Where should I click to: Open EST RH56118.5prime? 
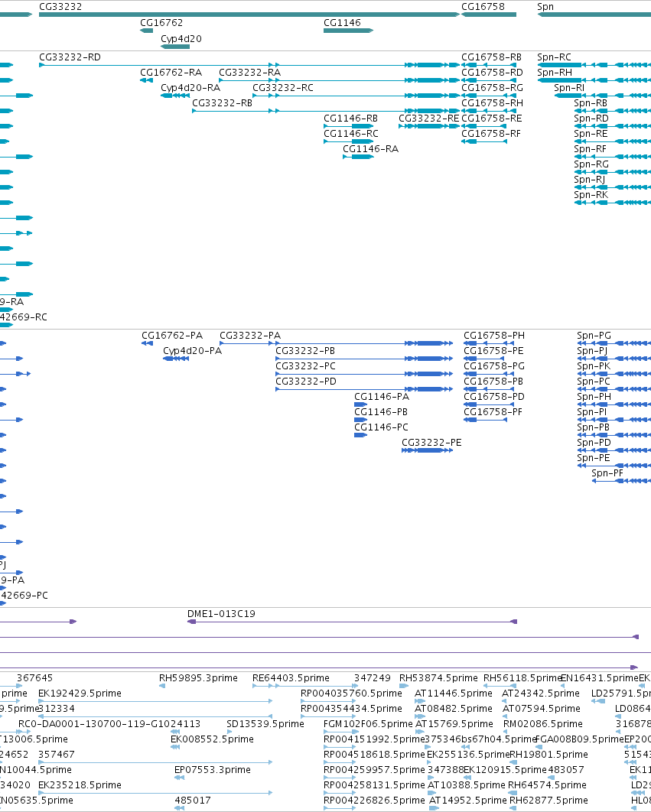522,678
